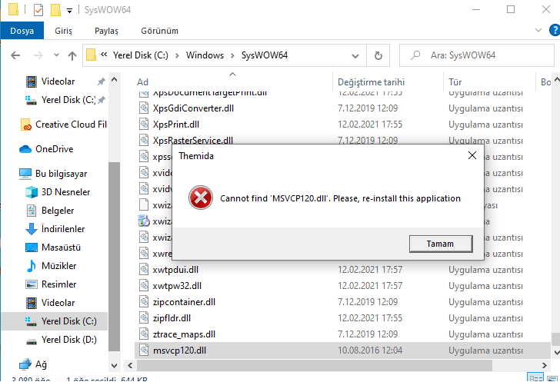Refresh the SysWOW64 folder
This screenshot has height=392, width=560.
[x=378, y=55]
